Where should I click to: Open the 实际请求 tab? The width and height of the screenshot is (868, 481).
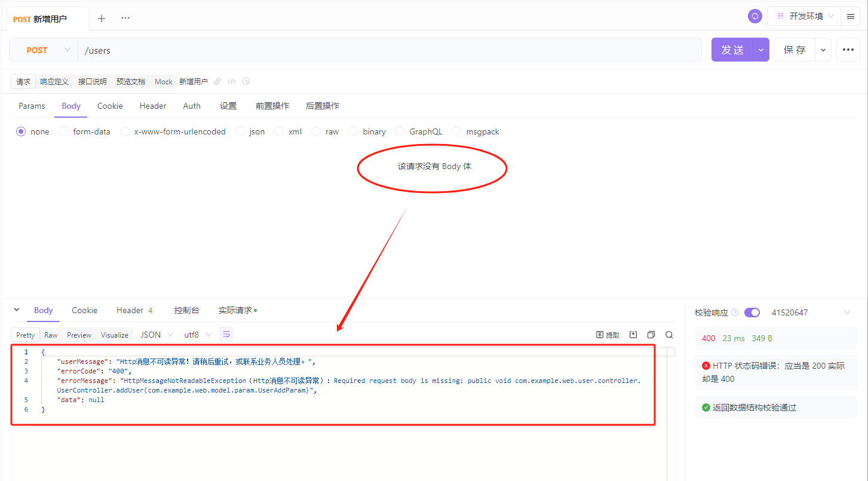[x=237, y=310]
